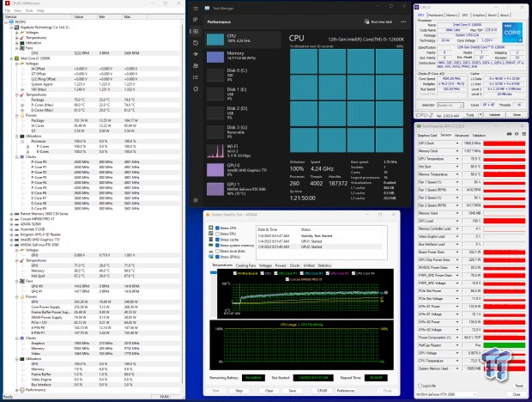Click Intel Core logo in CPU-Z
The height and width of the screenshot is (402, 532).
512,33
